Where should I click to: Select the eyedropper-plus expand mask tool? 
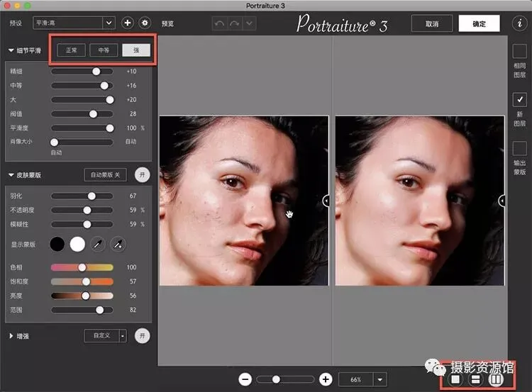(118, 244)
